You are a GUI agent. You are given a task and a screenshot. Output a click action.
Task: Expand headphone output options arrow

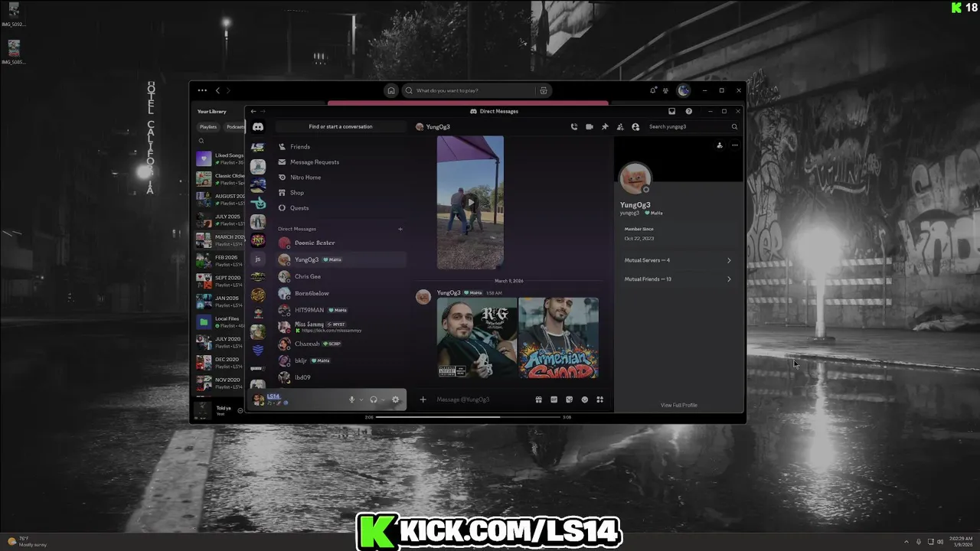383,399
